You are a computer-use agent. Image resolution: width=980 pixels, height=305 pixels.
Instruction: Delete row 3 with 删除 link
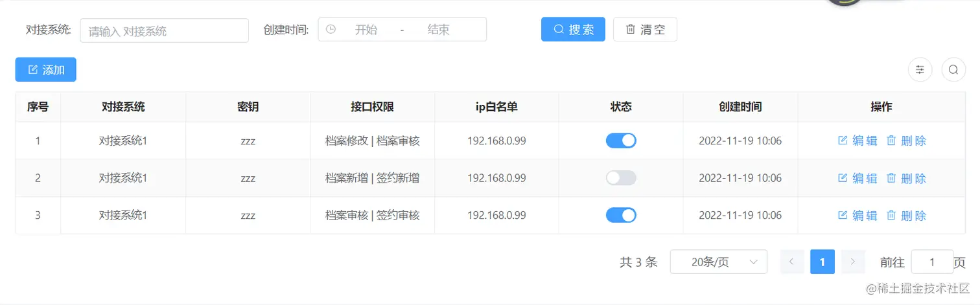(906, 215)
